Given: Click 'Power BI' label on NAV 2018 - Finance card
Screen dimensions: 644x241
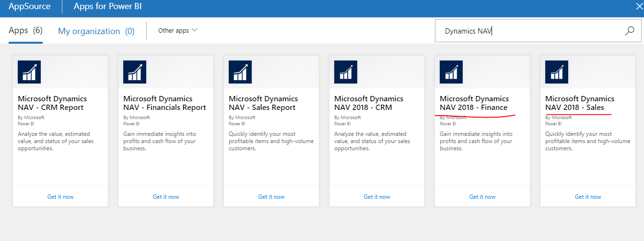Looking at the screenshot, I should (x=448, y=124).
